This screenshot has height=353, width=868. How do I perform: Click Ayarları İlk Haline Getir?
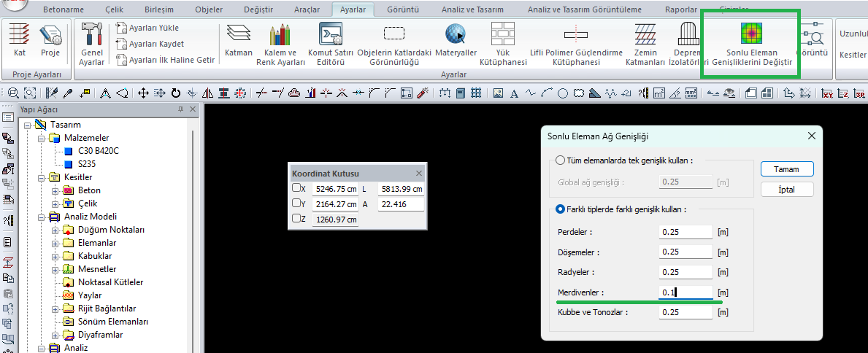166,60
